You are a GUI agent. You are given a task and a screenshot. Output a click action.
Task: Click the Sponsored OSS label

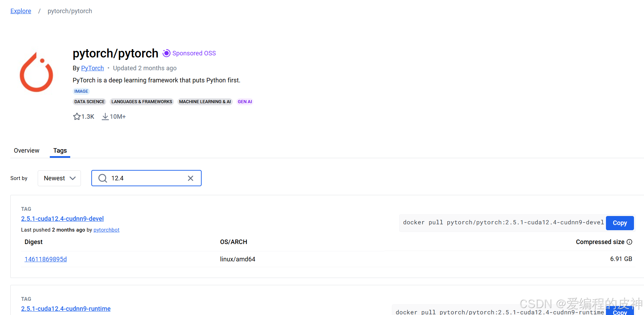[x=194, y=53]
